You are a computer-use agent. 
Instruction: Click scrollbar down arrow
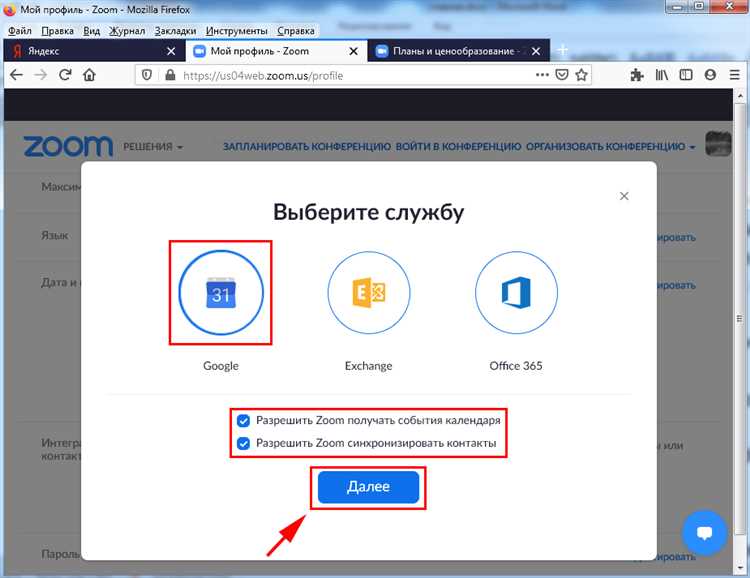coord(739,569)
